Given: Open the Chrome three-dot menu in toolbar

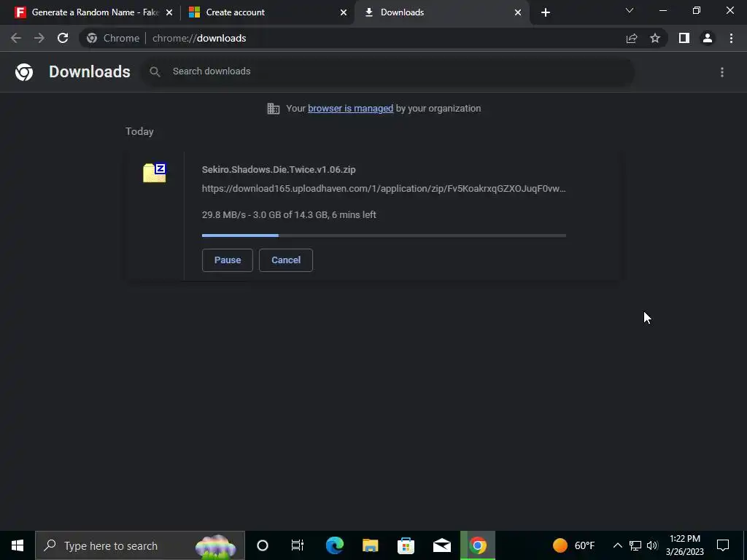Looking at the screenshot, I should [x=731, y=38].
